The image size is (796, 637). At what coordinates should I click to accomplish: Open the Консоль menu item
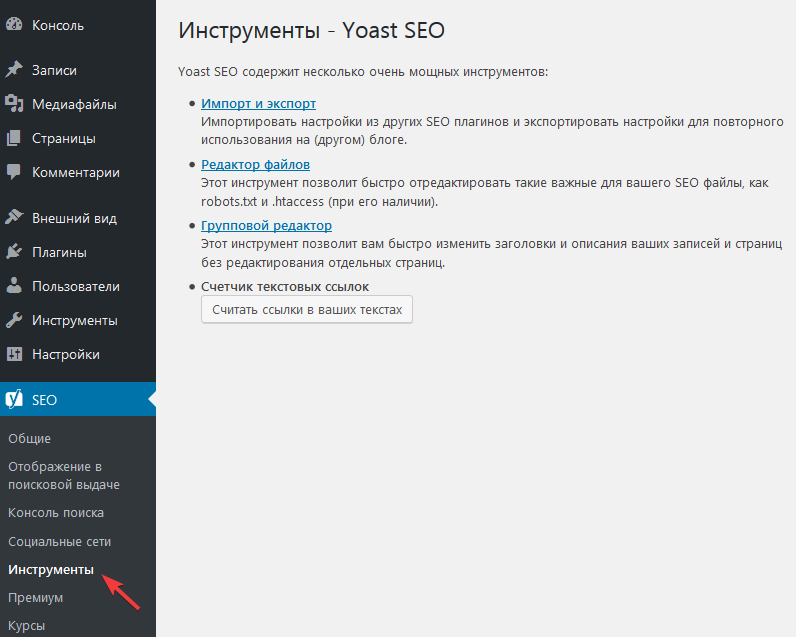pos(78,25)
